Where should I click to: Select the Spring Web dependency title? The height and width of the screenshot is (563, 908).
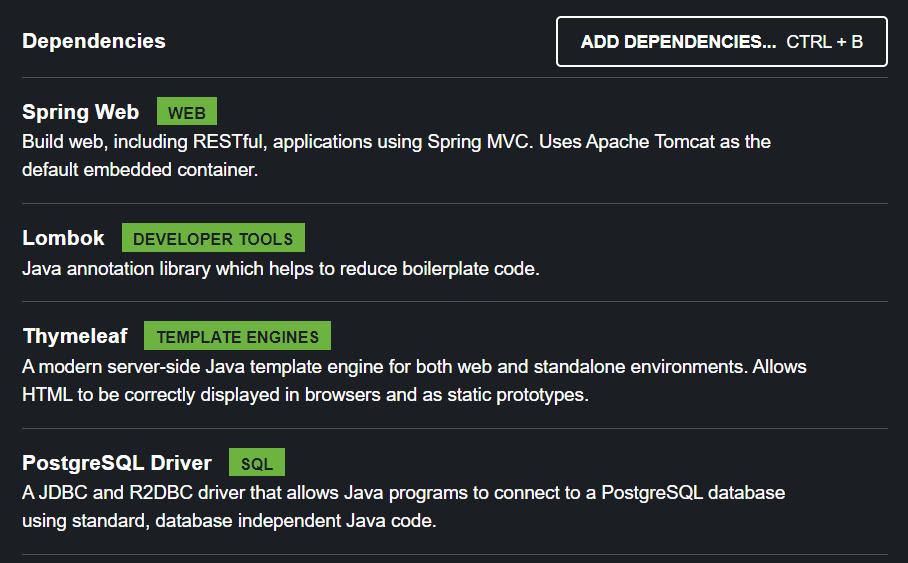click(81, 111)
